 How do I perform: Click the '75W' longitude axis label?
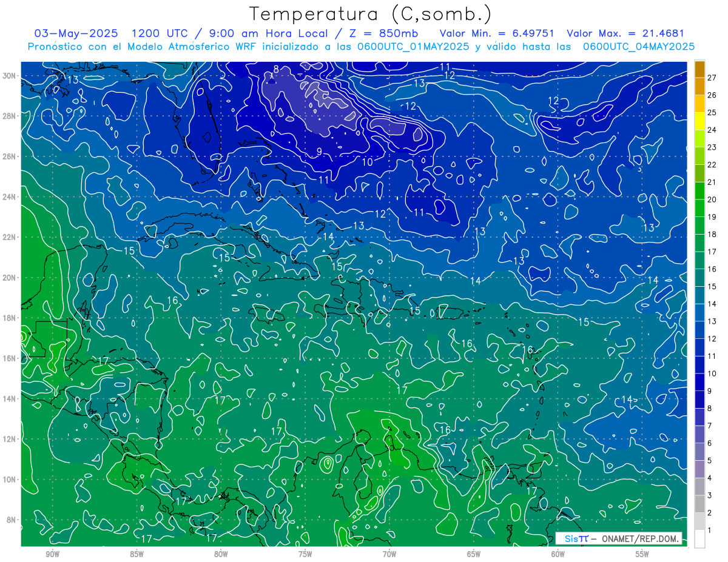305,554
